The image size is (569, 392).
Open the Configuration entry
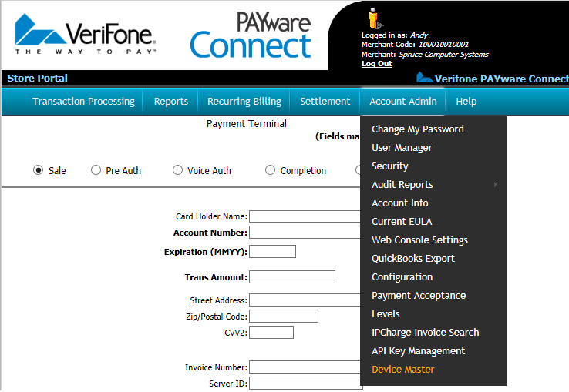point(402,277)
